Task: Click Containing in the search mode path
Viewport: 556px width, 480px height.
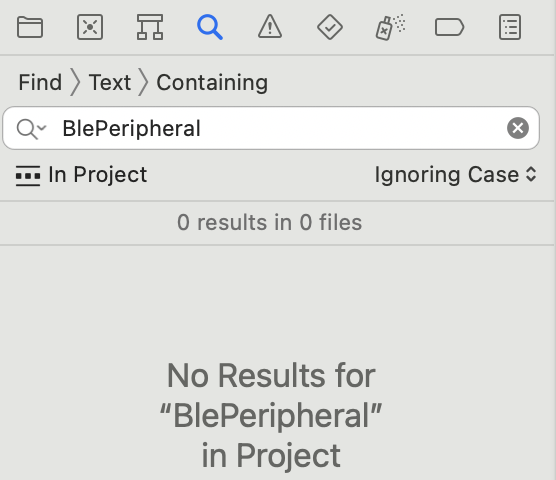Action: click(212, 83)
